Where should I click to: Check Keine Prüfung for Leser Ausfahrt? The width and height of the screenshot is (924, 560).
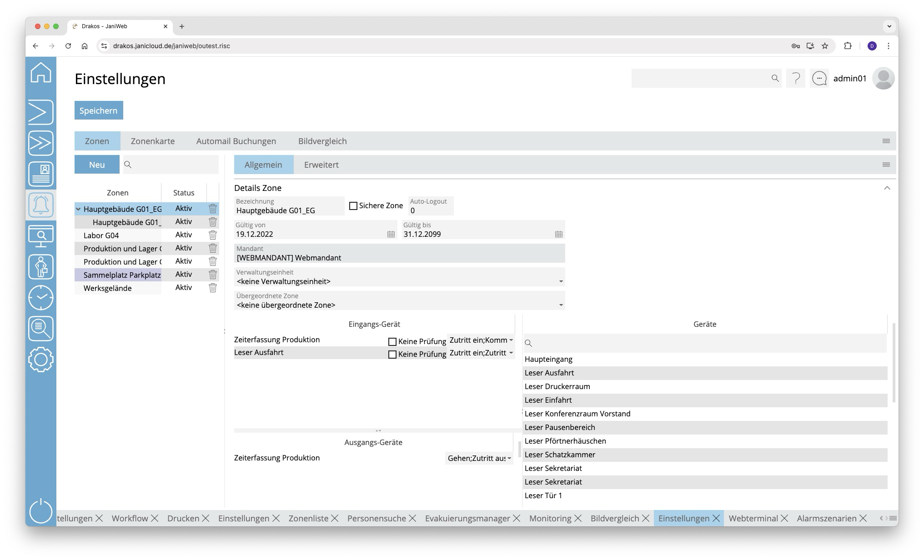pyautogui.click(x=392, y=354)
